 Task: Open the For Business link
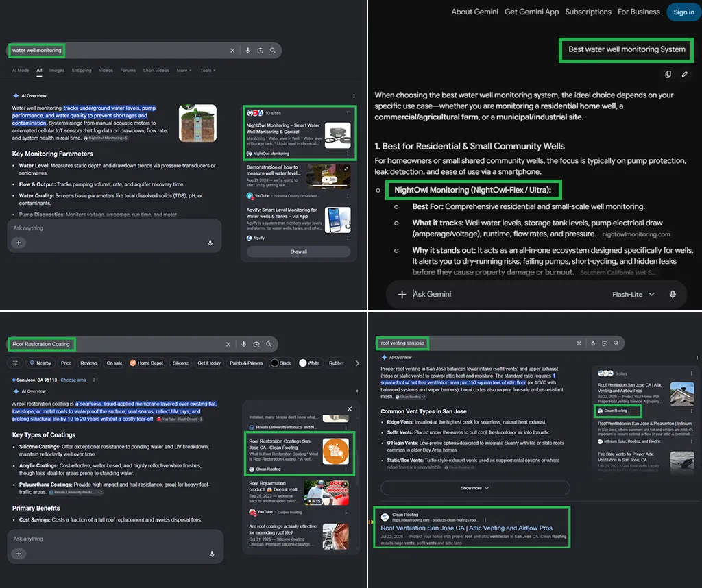[638, 12]
